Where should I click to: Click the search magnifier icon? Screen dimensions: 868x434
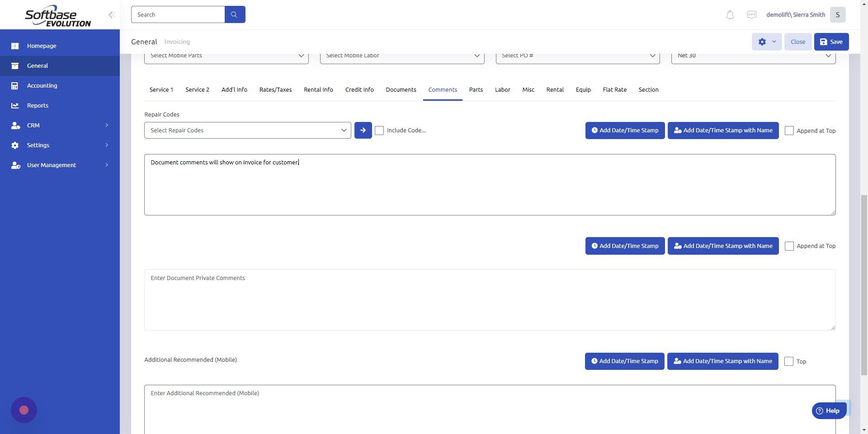coord(235,14)
